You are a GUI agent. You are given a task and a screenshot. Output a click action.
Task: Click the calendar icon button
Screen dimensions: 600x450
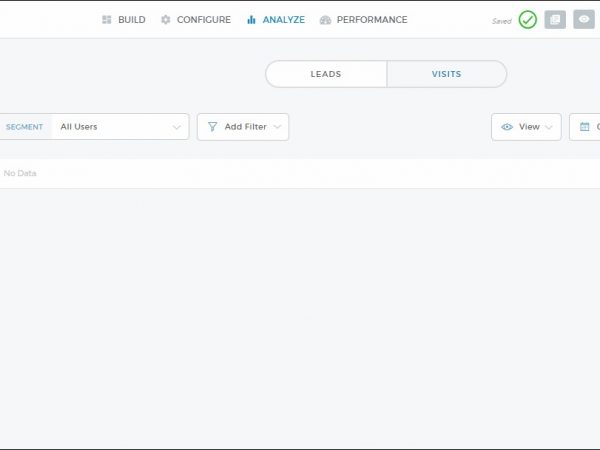(x=585, y=127)
